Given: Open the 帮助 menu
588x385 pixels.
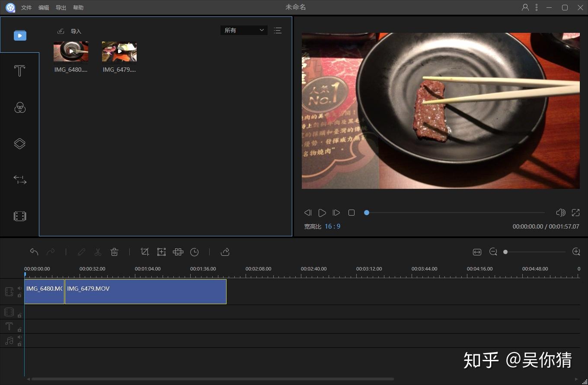Looking at the screenshot, I should [78, 8].
